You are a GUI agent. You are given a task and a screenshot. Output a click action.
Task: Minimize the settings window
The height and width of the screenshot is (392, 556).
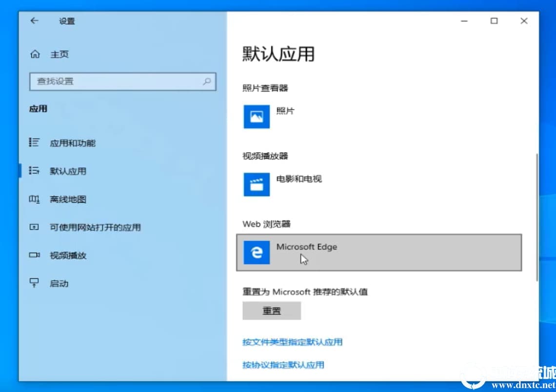pos(464,21)
